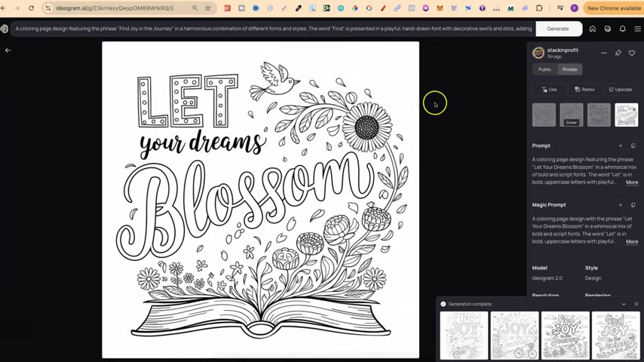Click the zoom magnifier icon in address bar
The image size is (644, 362).
click(195, 8)
